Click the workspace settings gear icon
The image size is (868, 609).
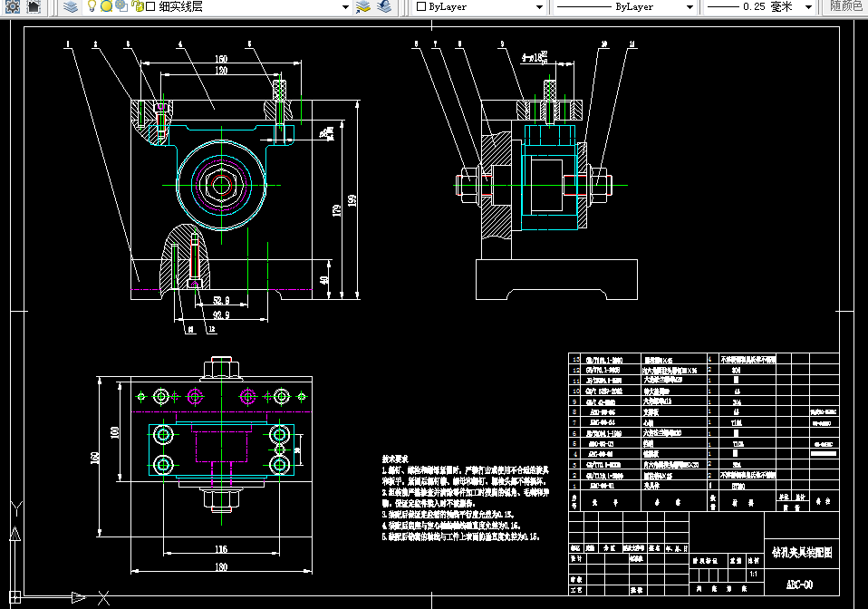(x=10, y=6)
